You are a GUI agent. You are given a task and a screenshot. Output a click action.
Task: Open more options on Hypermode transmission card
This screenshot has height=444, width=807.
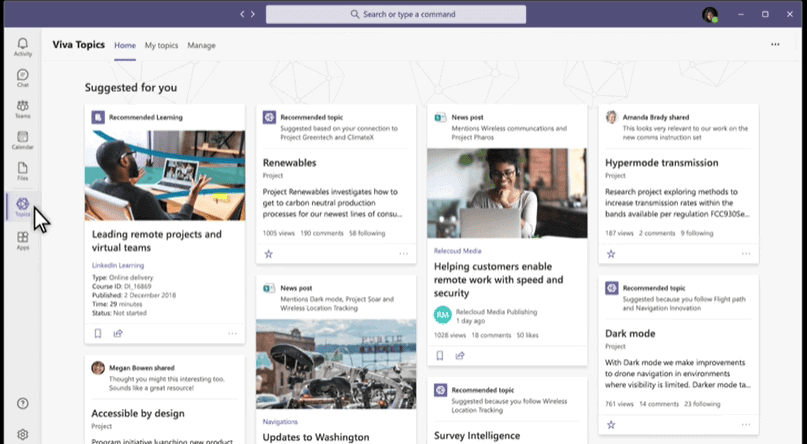746,254
